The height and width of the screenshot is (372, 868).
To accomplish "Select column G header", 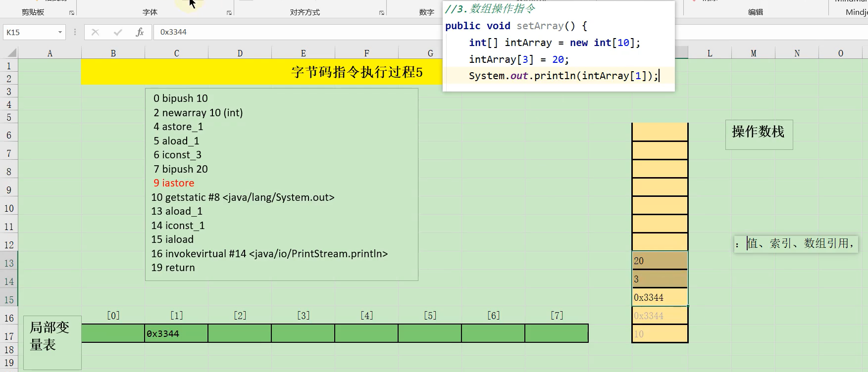I will click(x=430, y=53).
